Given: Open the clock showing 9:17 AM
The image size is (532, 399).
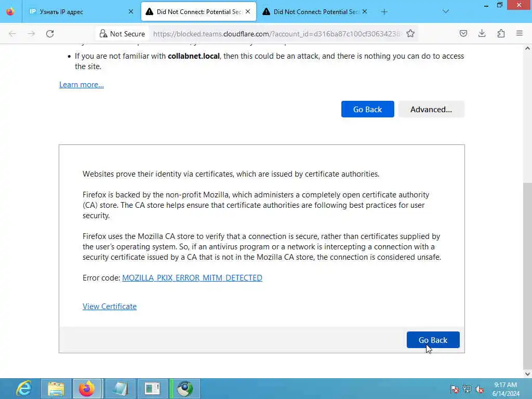Looking at the screenshot, I should pos(506,389).
